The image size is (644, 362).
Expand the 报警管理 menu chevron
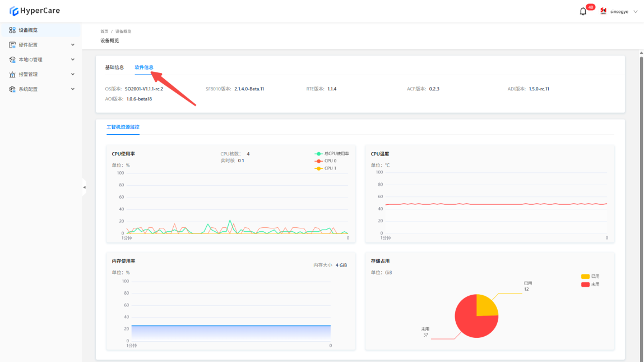pyautogui.click(x=72, y=74)
